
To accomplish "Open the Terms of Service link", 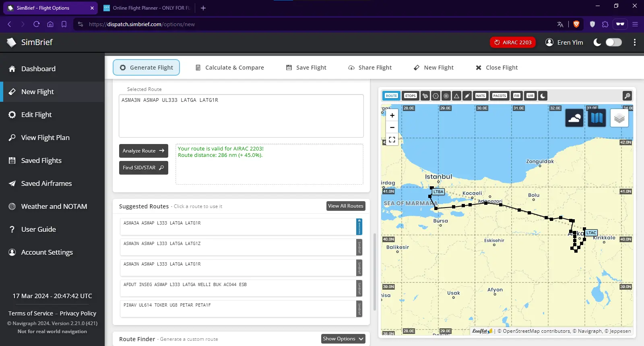I will point(31,313).
